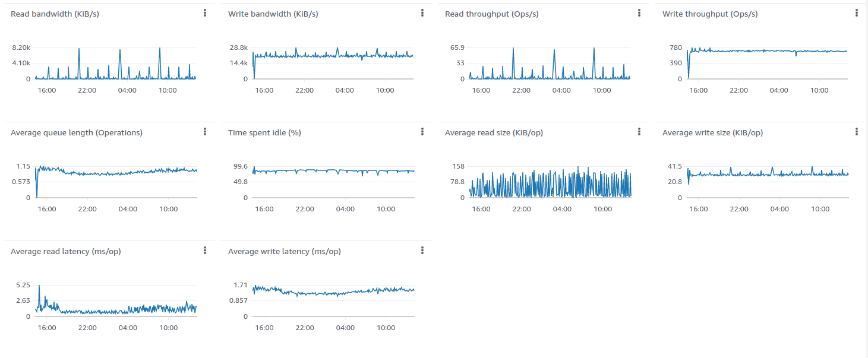Screen dimensions: 868x358
Task: Expand the Average write latency actions menu
Action: click(422, 251)
